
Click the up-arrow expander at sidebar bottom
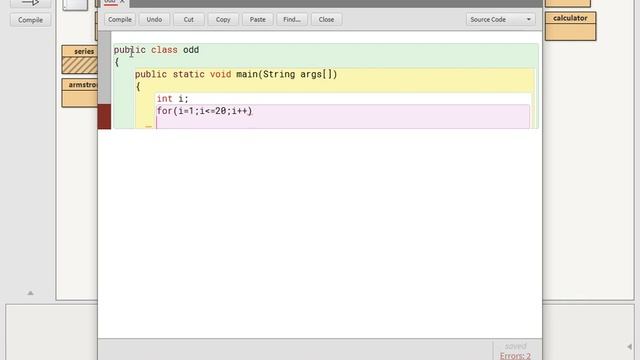(30, 293)
